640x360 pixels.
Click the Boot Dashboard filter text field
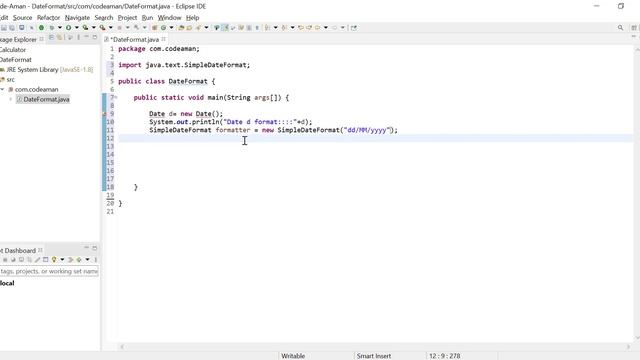pyautogui.click(x=49, y=271)
